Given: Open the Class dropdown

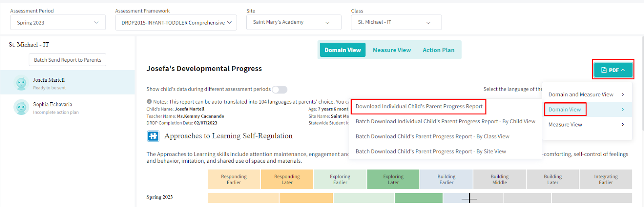Looking at the screenshot, I should point(396,22).
